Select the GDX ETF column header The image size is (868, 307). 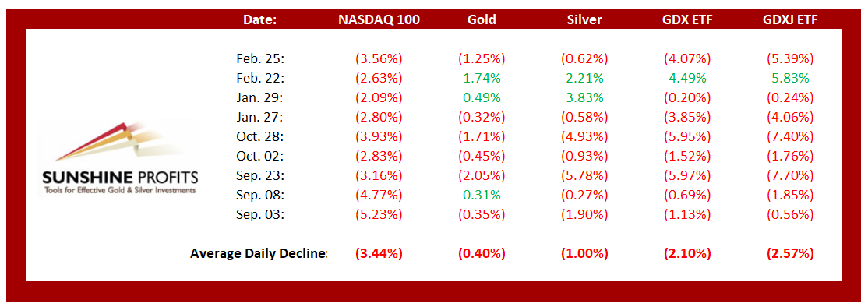coord(686,20)
